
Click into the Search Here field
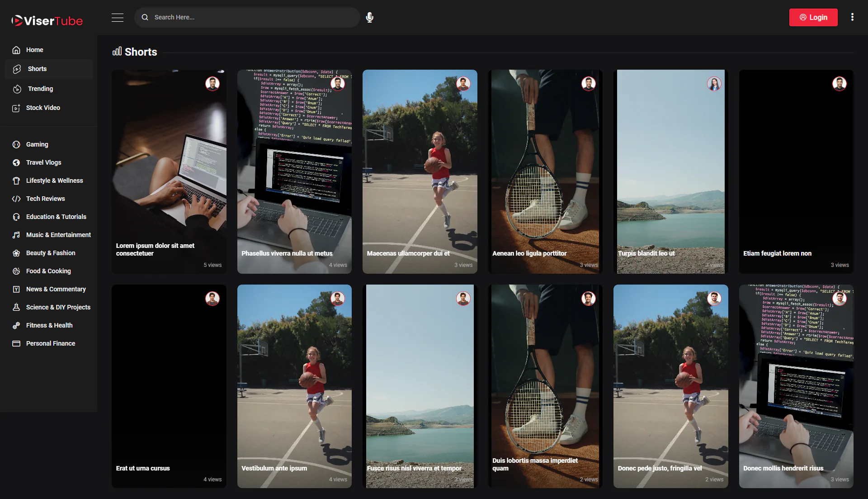tap(253, 17)
